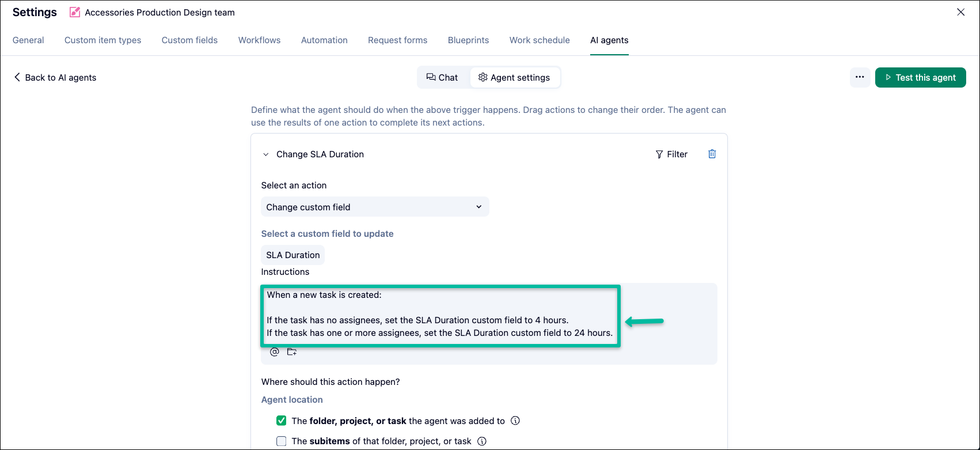Select the SLA Duration custom field chip
Viewport: 980px width, 450px height.
(x=293, y=255)
